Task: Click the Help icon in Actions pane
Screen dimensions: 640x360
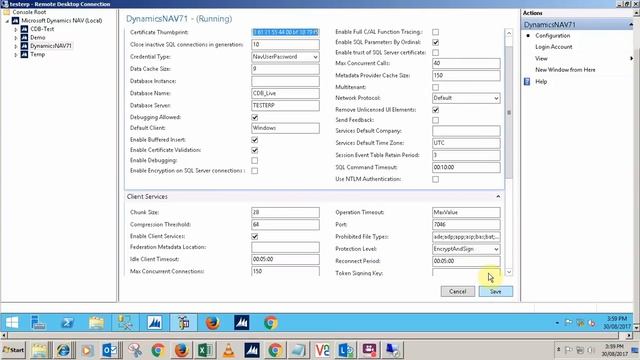Action: [527, 82]
